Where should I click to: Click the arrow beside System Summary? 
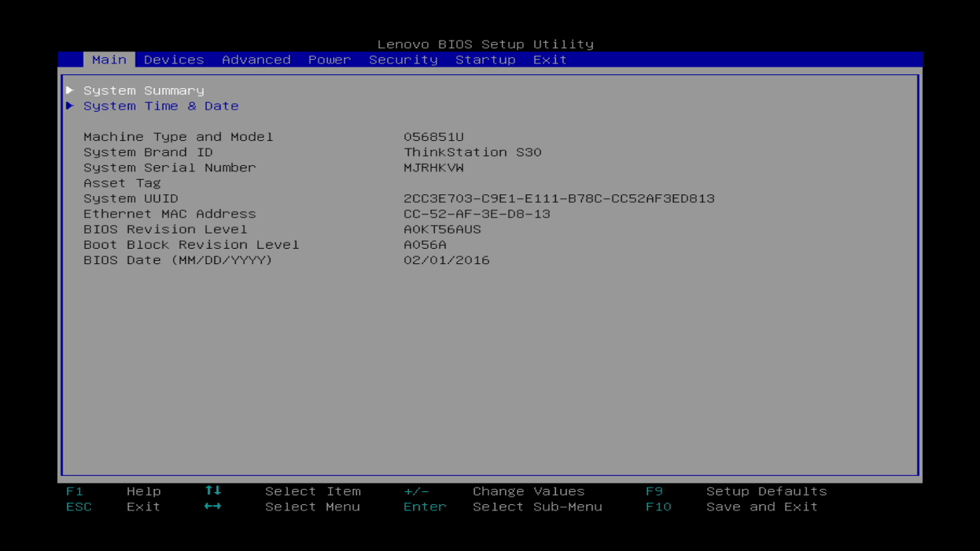70,90
